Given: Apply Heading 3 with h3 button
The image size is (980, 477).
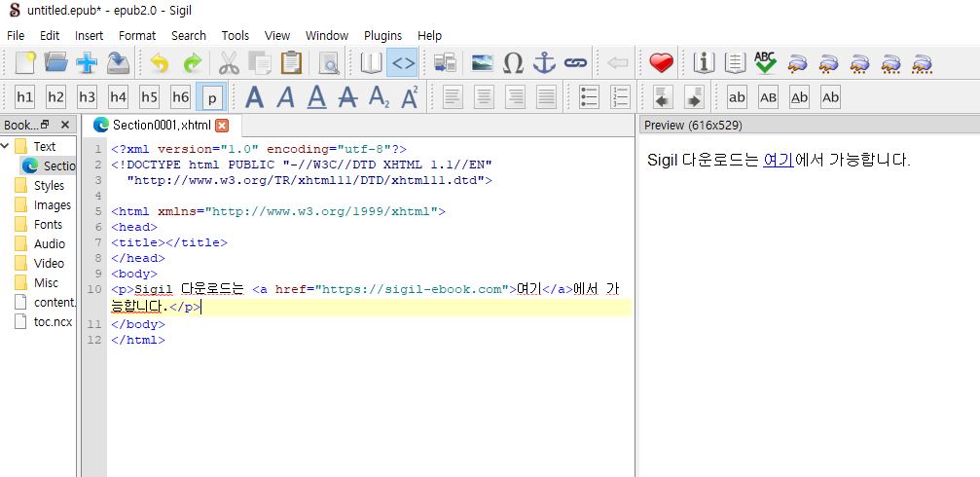Looking at the screenshot, I should (87, 97).
